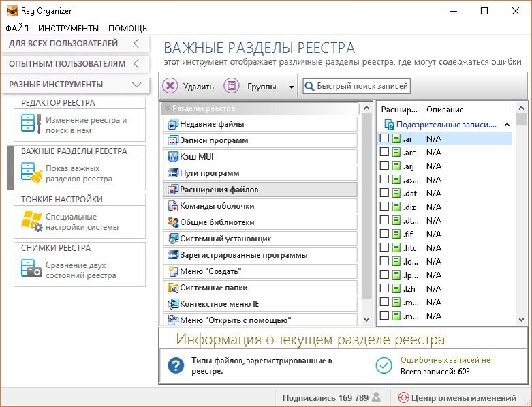Screen dimensions: 532x407
Task: Click the Записи программ icon
Action: click(x=173, y=140)
